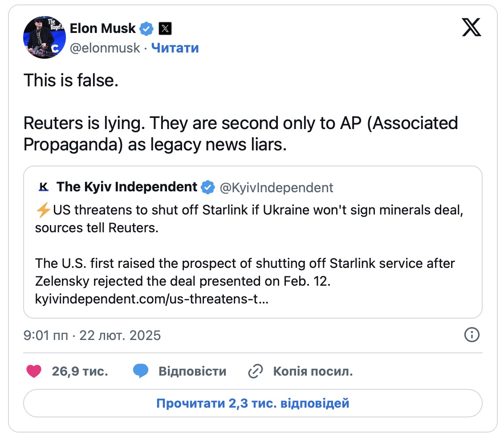The height and width of the screenshot is (437, 504).
Task: Click the blue reply speech bubble icon
Action: click(140, 371)
